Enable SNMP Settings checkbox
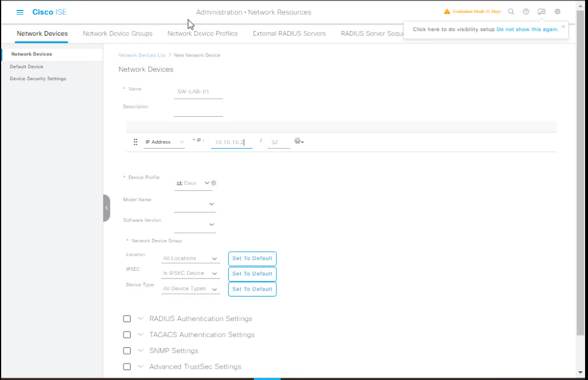 tap(127, 351)
